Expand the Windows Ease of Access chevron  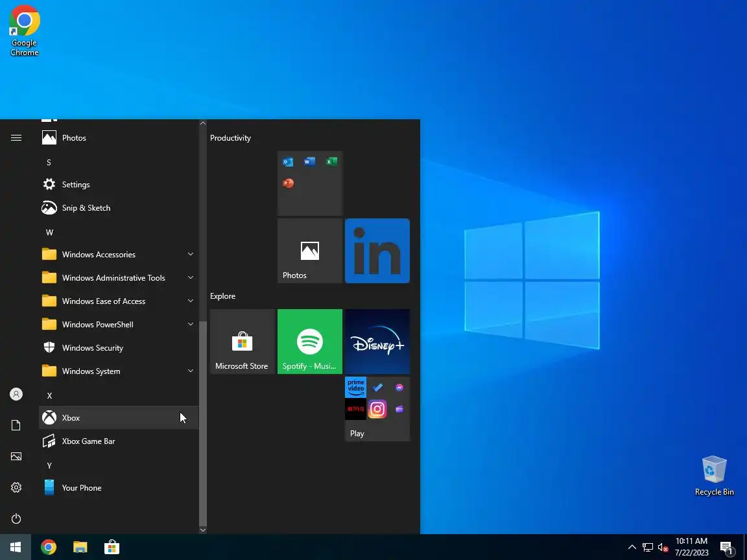pos(191,301)
